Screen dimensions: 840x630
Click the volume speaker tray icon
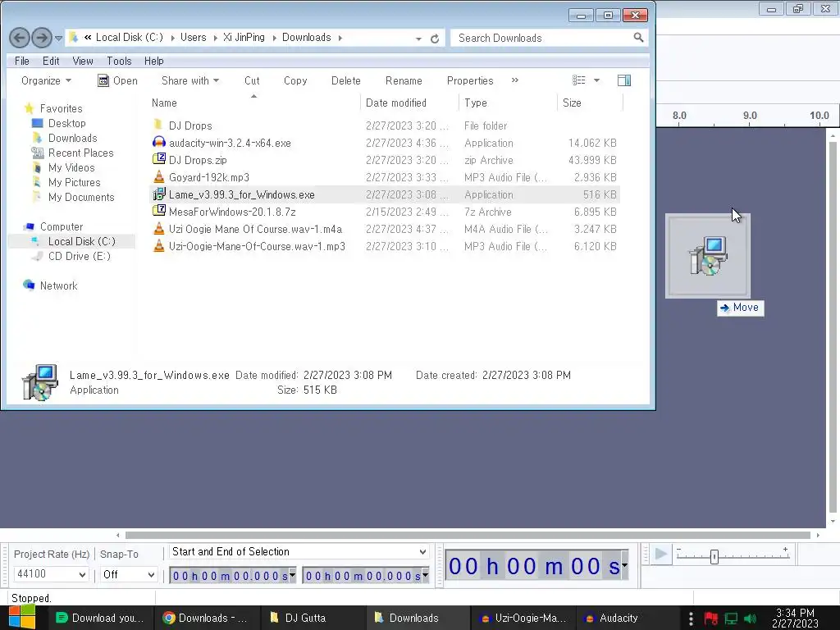(x=751, y=619)
